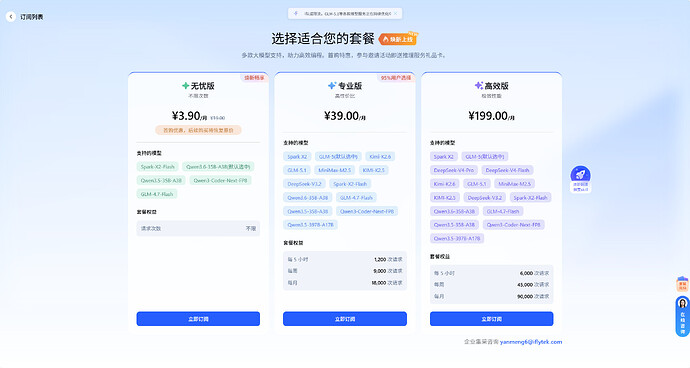Open the yanmeng6@iflytek.com email link

(x=531, y=342)
